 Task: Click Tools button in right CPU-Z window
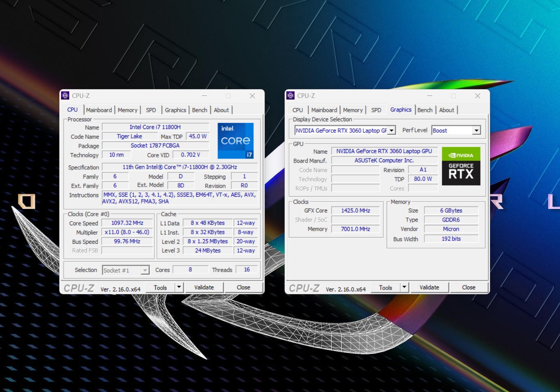tap(385, 288)
